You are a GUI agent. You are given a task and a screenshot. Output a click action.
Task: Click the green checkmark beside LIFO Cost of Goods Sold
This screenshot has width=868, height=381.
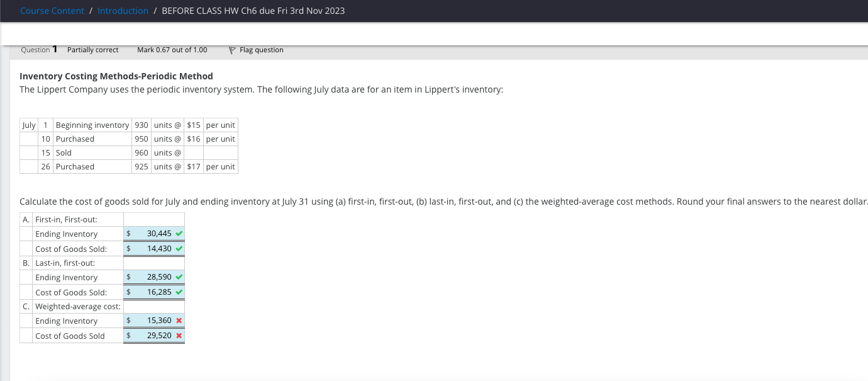[178, 292]
